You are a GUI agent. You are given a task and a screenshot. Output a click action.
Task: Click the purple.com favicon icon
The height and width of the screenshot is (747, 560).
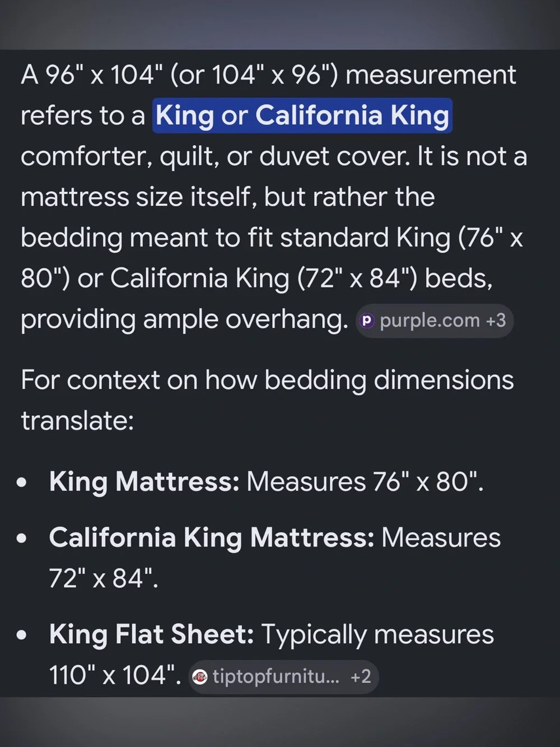point(366,321)
